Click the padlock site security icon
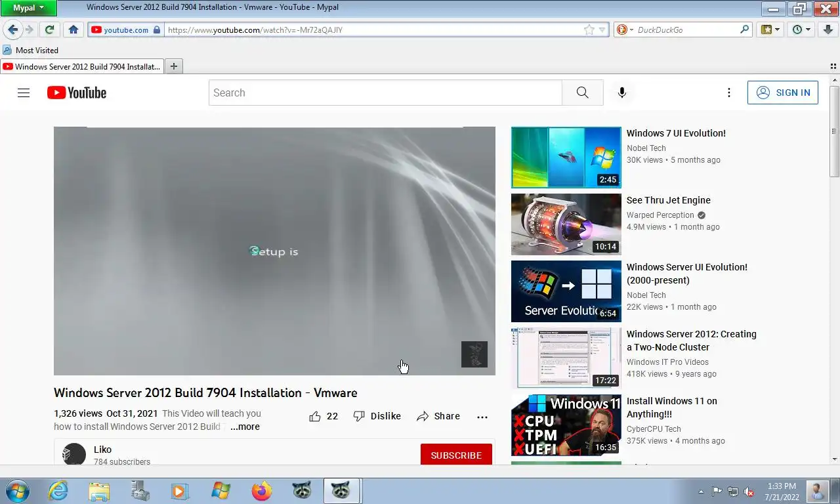 point(156,30)
